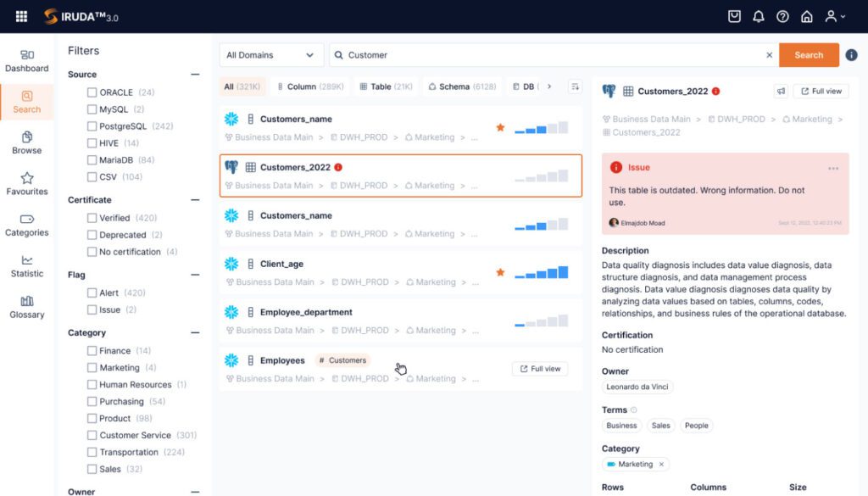Screen dimensions: 868x496
Task: Clear the search field with X icon
Action: [x=770, y=55]
